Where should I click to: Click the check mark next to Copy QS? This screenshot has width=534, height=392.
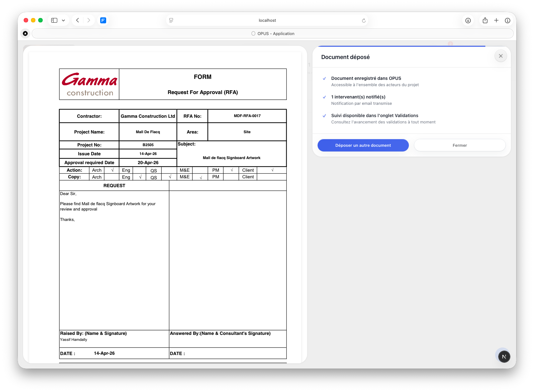tap(170, 177)
